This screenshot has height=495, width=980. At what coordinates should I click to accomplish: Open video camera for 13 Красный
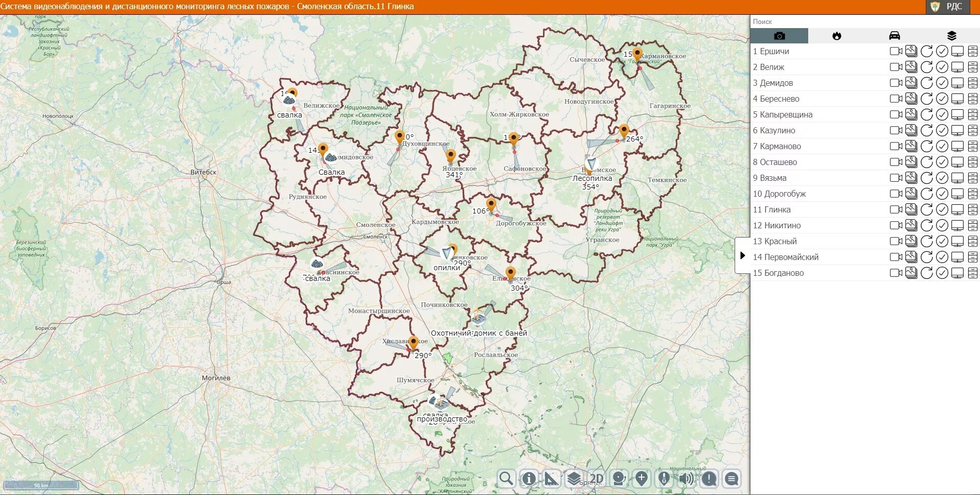896,241
